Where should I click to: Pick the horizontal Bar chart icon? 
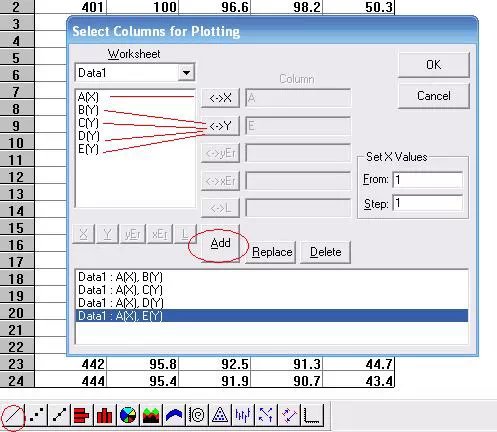82,415
